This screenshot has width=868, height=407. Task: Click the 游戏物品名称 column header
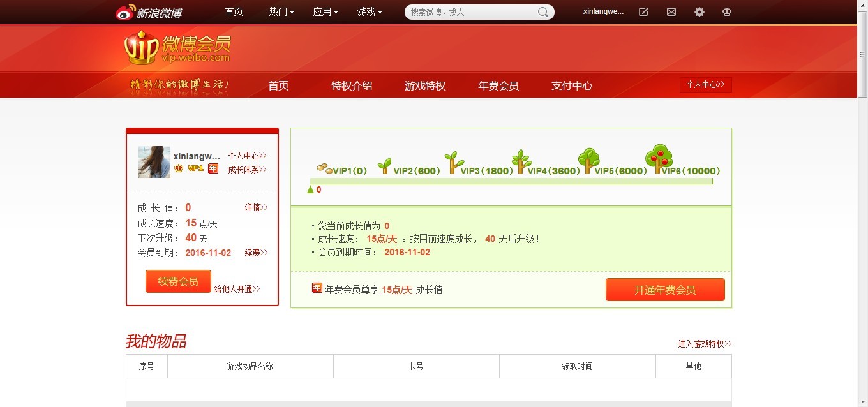(250, 366)
